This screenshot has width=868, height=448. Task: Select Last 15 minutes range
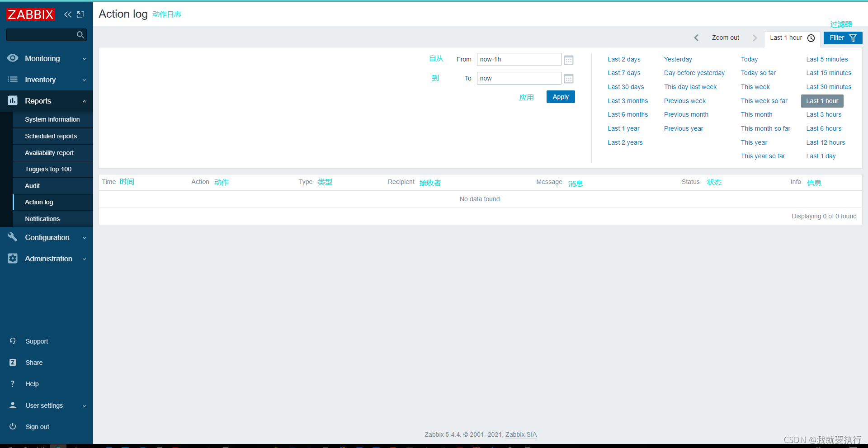829,73
